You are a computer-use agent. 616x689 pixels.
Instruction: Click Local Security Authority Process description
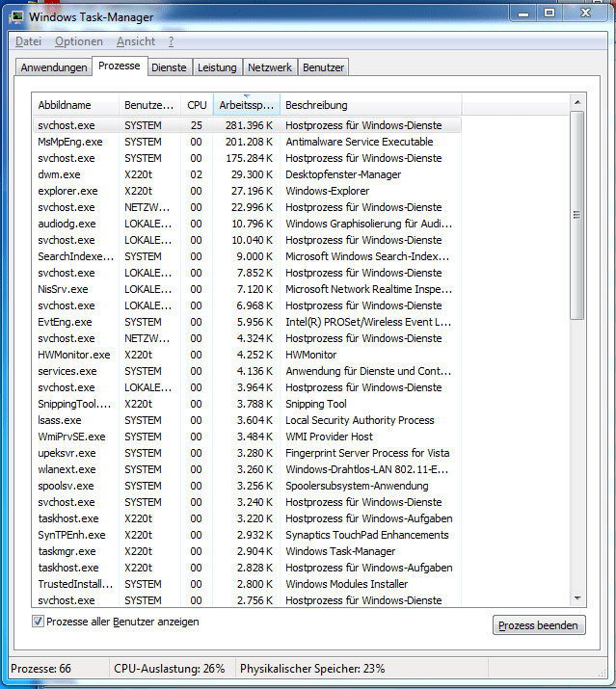[x=360, y=420]
